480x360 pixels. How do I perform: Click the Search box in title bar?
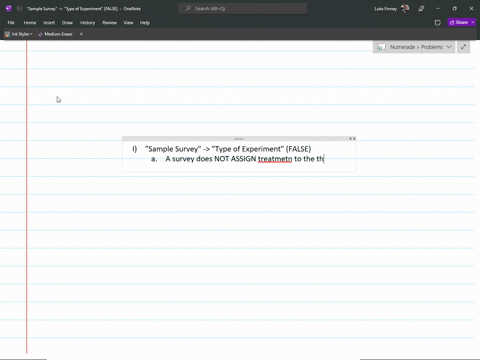(x=243, y=9)
